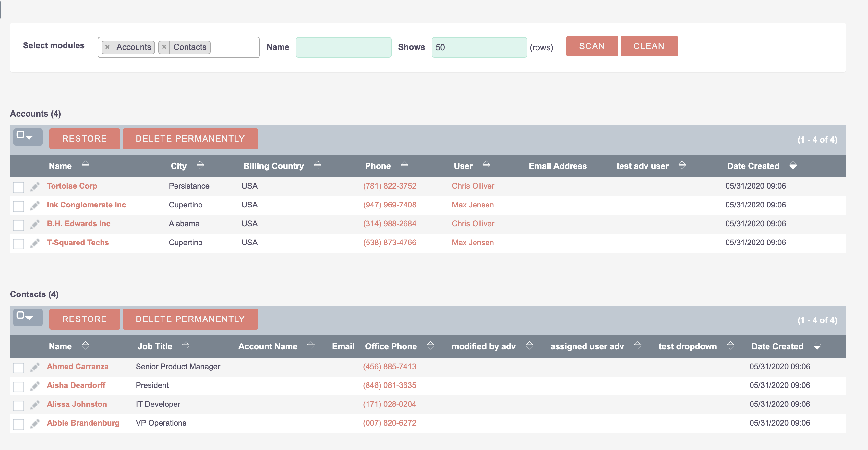Select Aisha Deardorff row checkbox

coord(18,387)
